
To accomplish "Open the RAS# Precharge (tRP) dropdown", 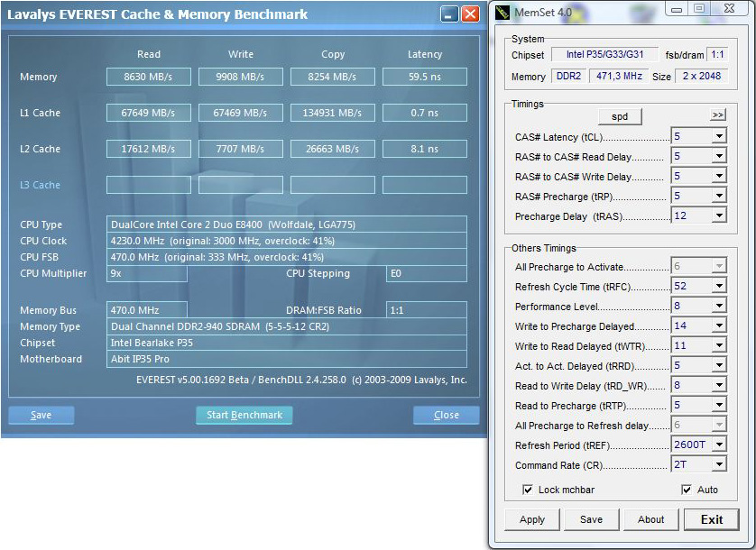I will [x=719, y=196].
